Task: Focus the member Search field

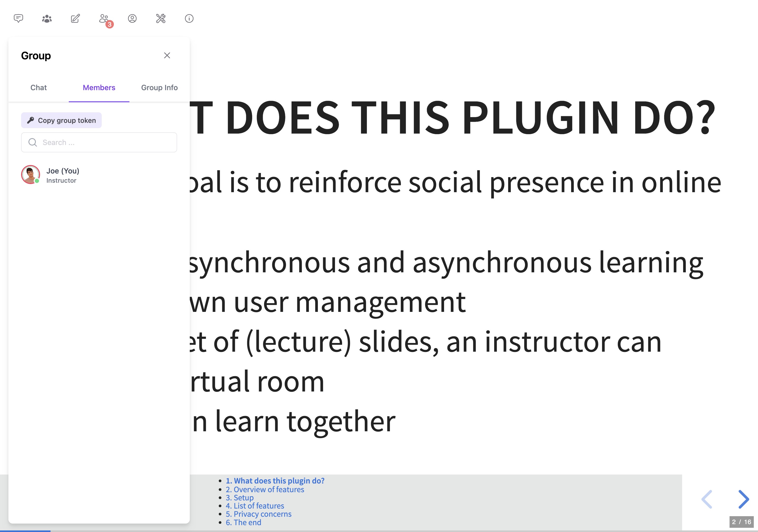Action: tap(99, 142)
